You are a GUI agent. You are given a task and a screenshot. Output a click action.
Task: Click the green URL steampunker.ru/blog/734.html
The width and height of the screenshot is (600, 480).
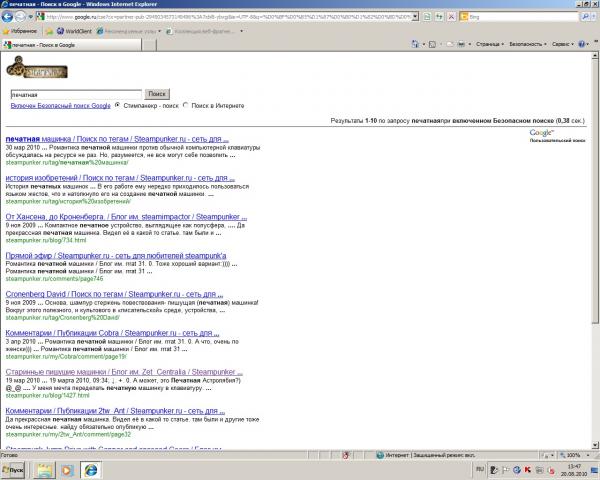[46, 240]
